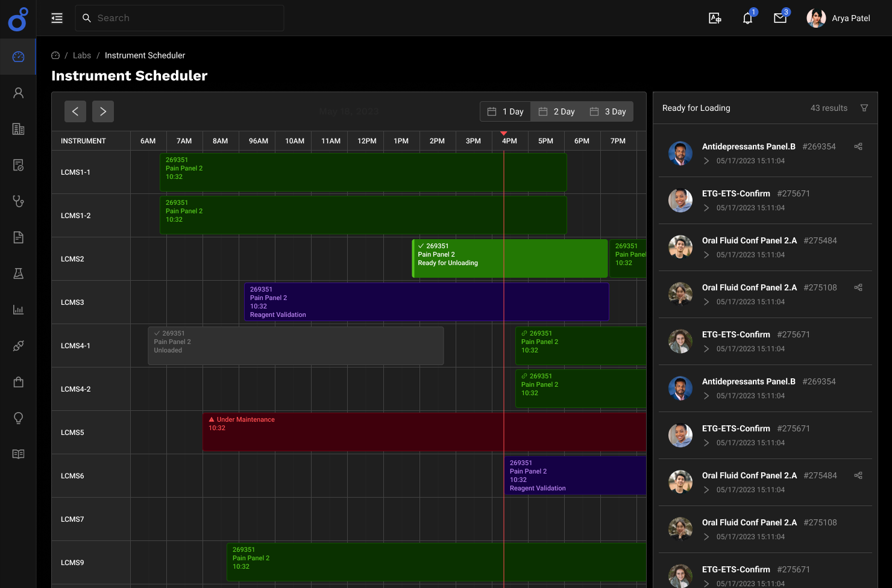Click the LCMS7 instrument label
Viewport: 892px width, 588px height.
[x=72, y=519]
